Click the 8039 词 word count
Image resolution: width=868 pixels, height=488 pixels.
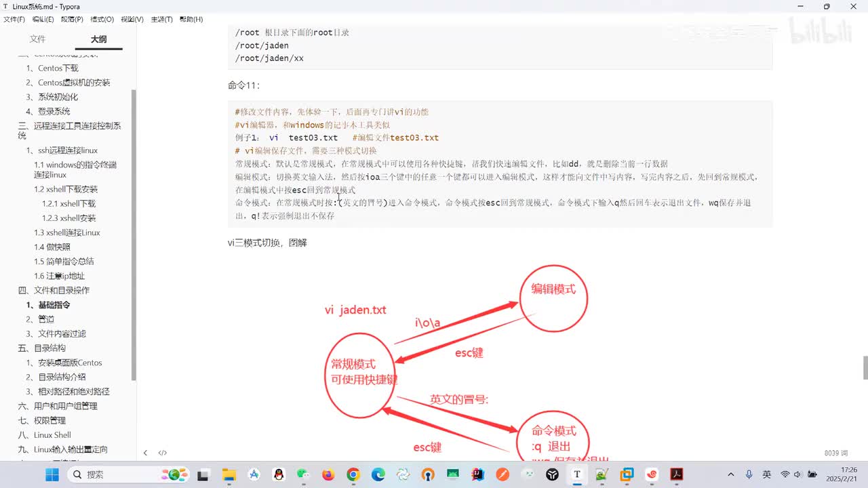click(836, 453)
